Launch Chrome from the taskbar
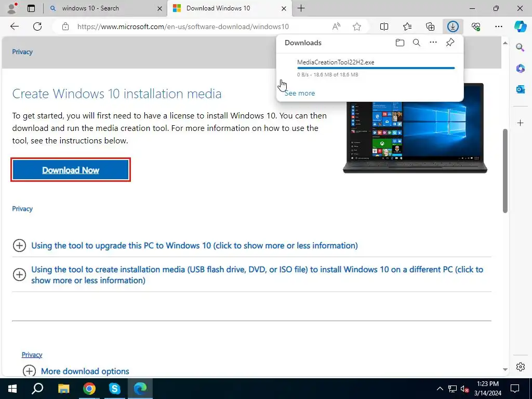Image resolution: width=532 pixels, height=399 pixels. [x=89, y=389]
